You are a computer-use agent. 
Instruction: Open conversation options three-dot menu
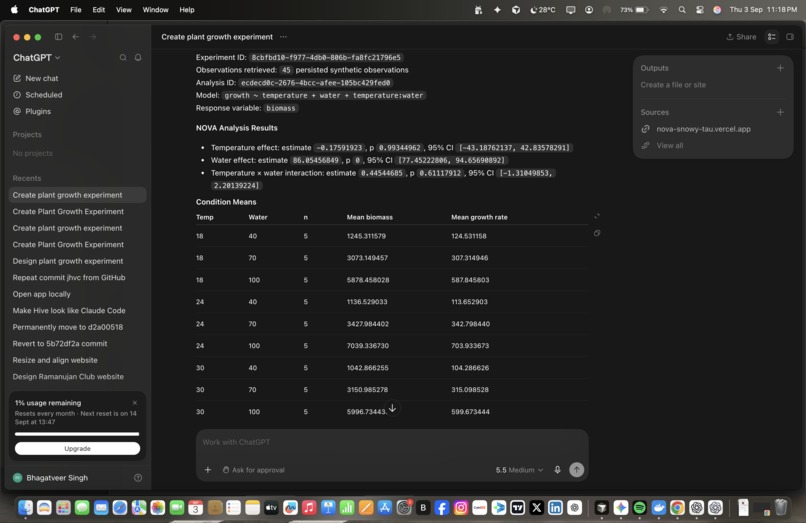coord(283,37)
